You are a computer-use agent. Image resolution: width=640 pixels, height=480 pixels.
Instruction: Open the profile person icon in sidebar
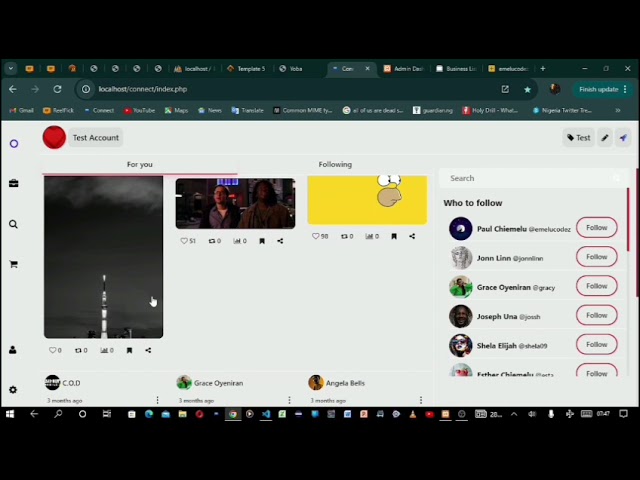pyautogui.click(x=13, y=350)
